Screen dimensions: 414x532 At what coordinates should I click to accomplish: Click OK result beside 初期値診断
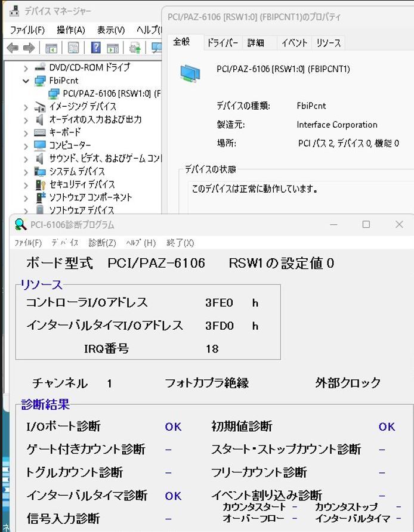click(387, 426)
